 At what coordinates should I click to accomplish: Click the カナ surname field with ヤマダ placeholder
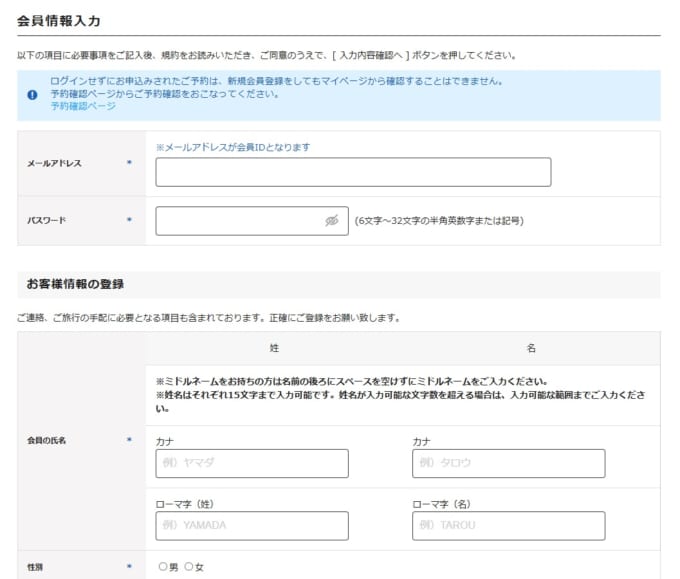tap(252, 464)
